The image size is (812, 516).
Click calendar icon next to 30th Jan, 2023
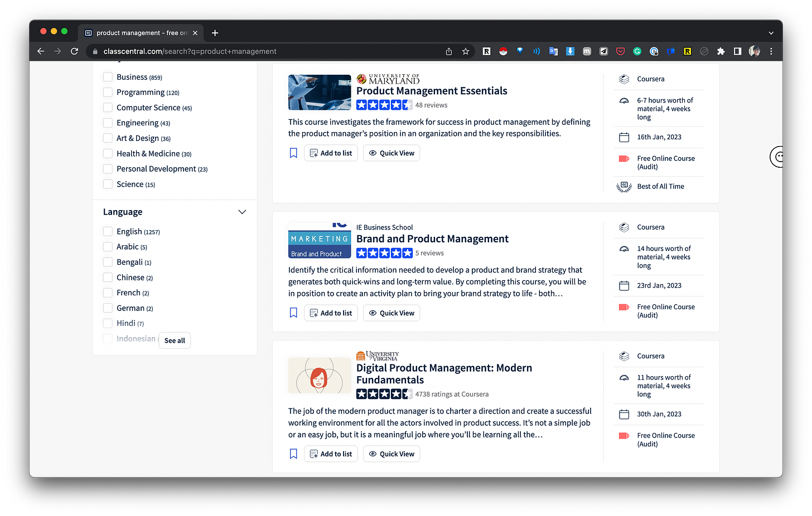click(x=624, y=414)
